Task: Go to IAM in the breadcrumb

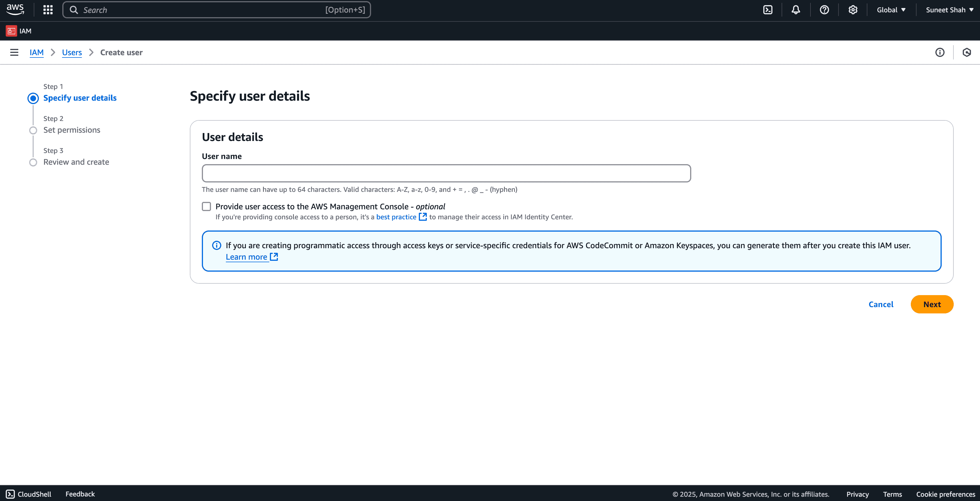Action: tap(37, 53)
